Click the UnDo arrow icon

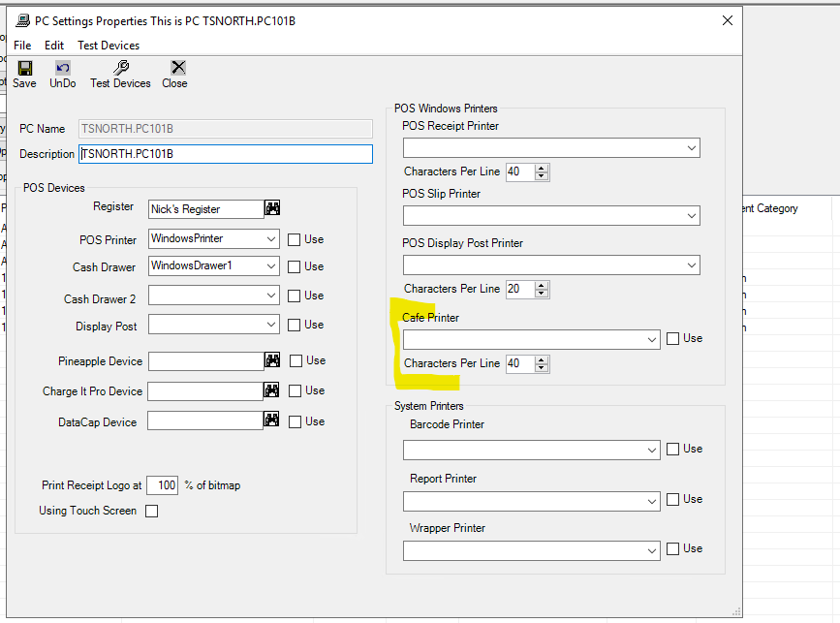point(63,68)
